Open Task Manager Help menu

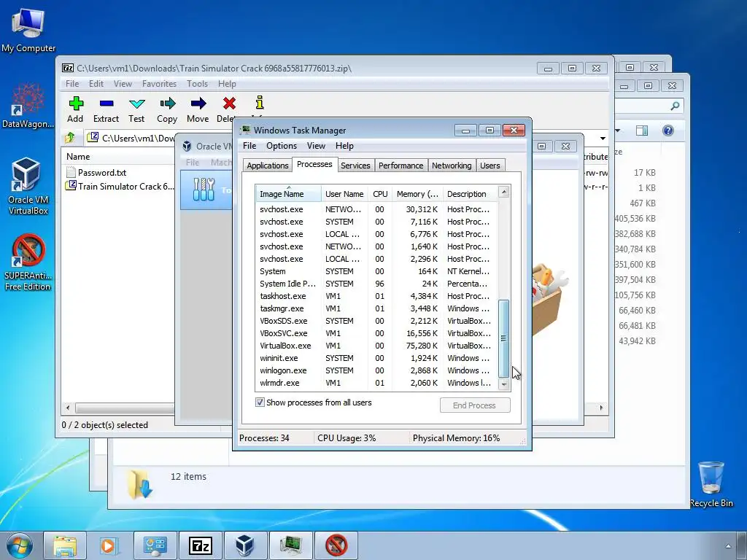click(x=344, y=146)
